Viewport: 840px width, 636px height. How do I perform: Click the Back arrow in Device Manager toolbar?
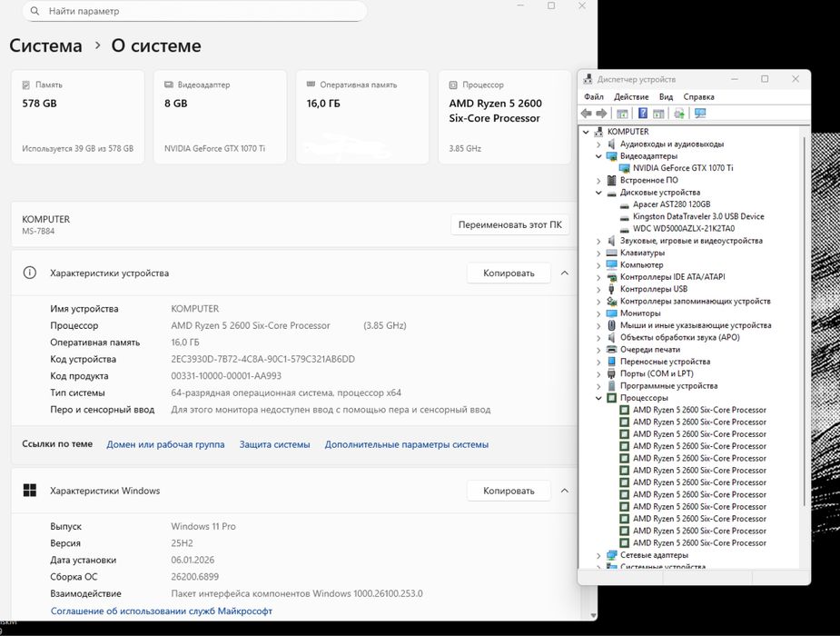pyautogui.click(x=586, y=113)
